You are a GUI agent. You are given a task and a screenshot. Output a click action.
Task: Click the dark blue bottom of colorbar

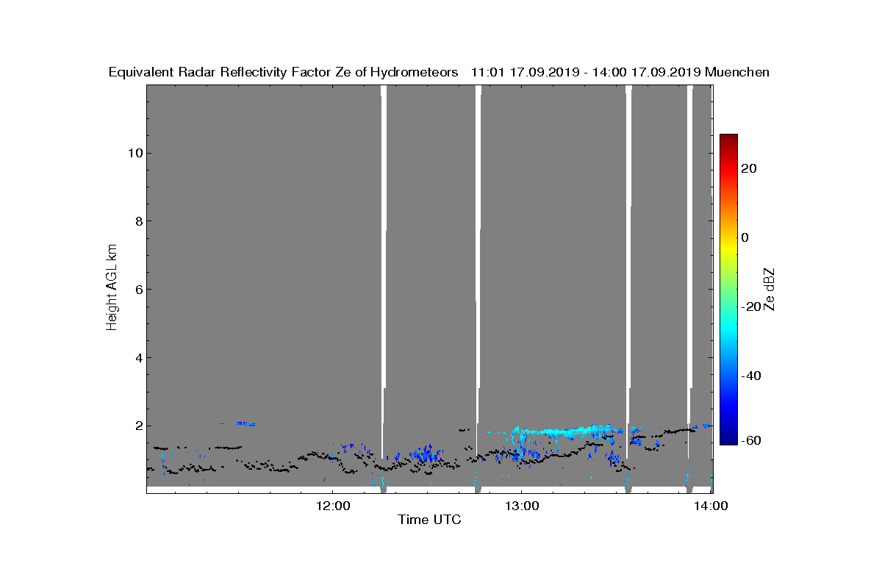[x=728, y=440]
